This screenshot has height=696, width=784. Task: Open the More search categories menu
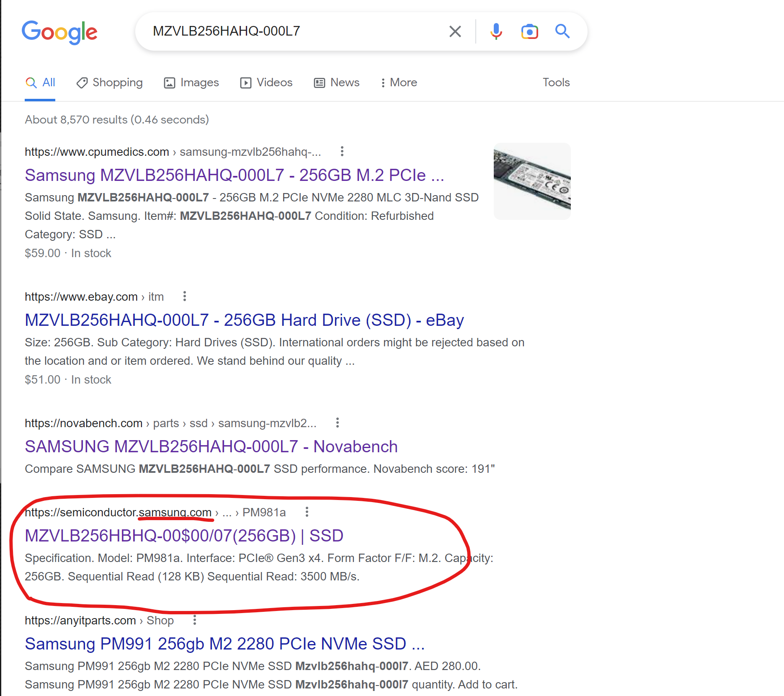coord(399,82)
